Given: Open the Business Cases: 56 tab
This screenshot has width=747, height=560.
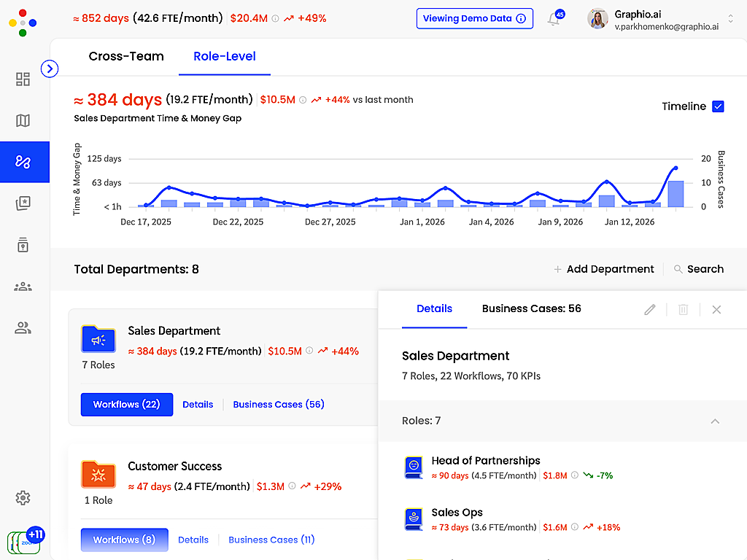Looking at the screenshot, I should 531,308.
